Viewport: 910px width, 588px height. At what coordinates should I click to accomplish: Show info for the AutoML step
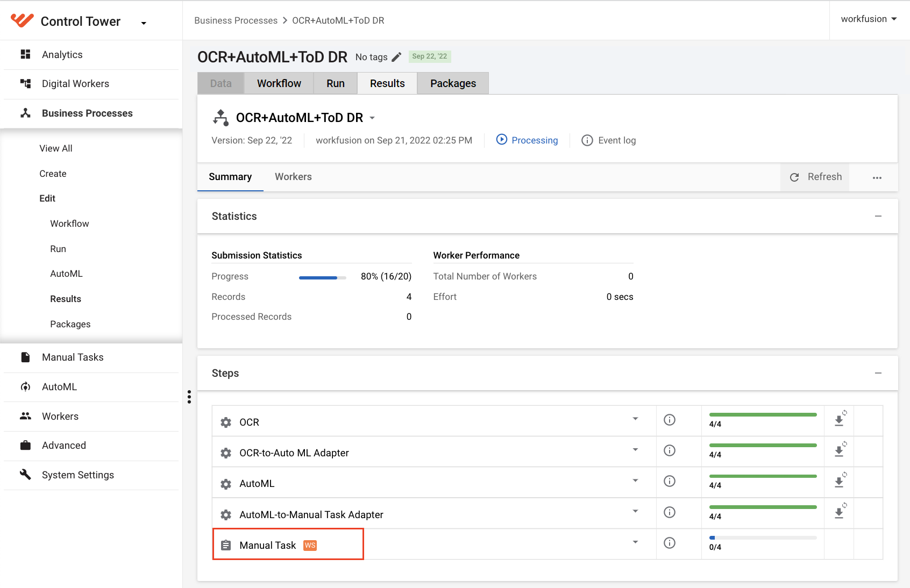[x=670, y=481]
